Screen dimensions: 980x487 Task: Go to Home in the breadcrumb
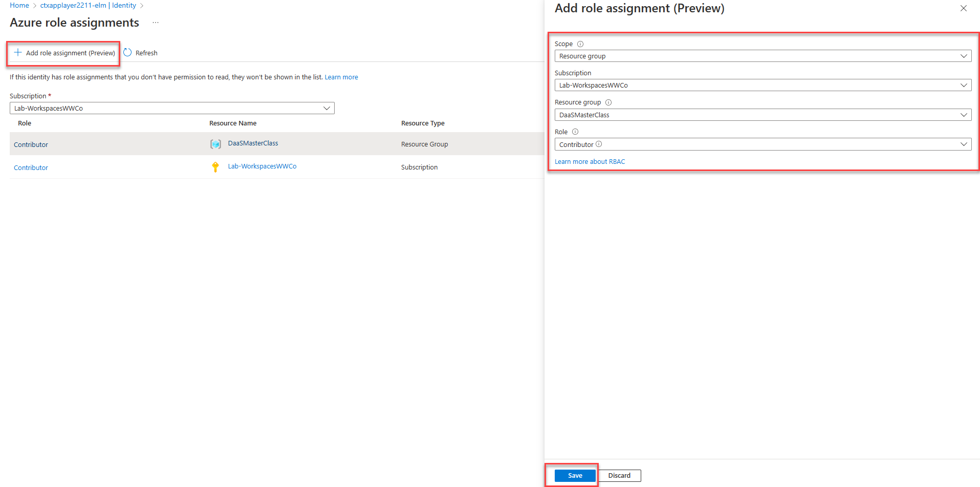19,6
